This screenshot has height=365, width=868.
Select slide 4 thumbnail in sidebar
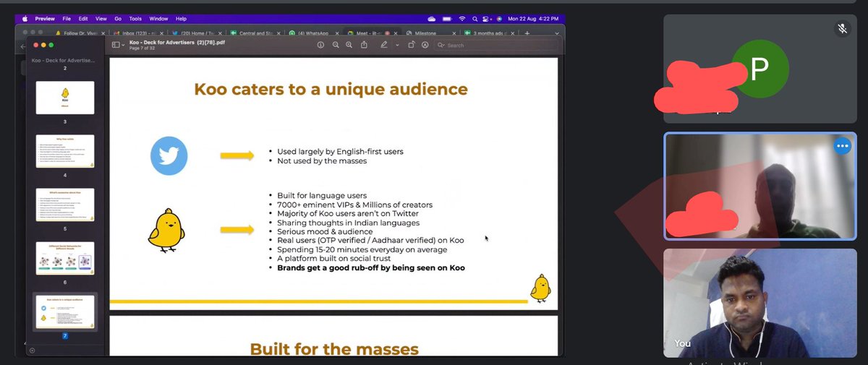click(65, 151)
